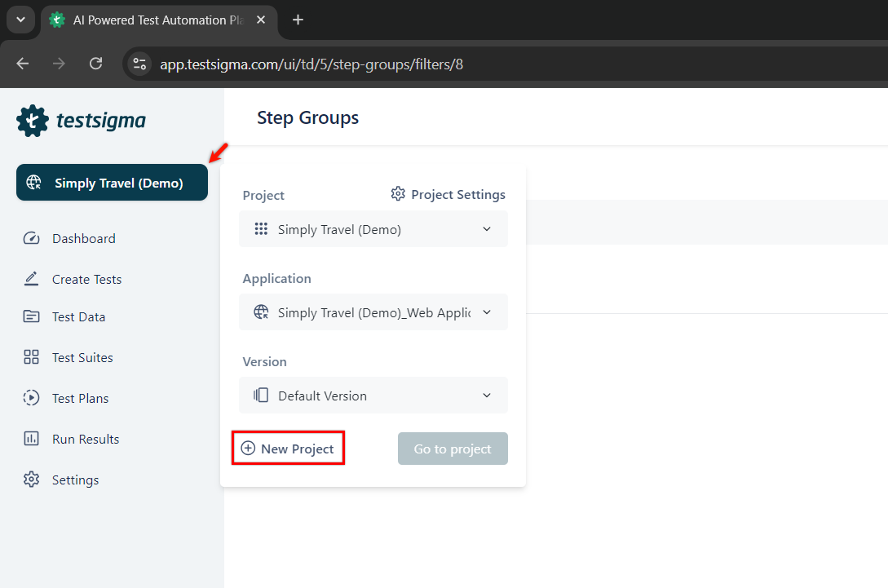Screen dimensions: 888x588
Task: Go to Dashboard in the sidebar
Action: pyautogui.click(x=84, y=238)
